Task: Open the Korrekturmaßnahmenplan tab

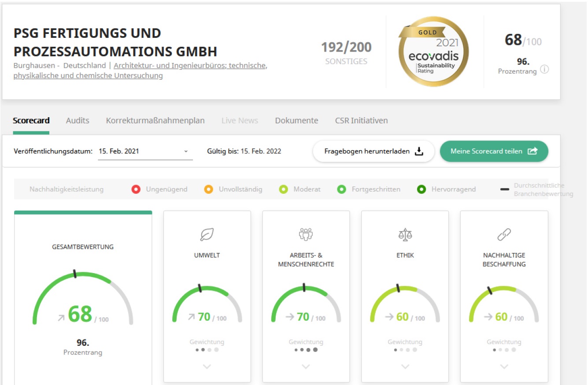Action: tap(155, 121)
